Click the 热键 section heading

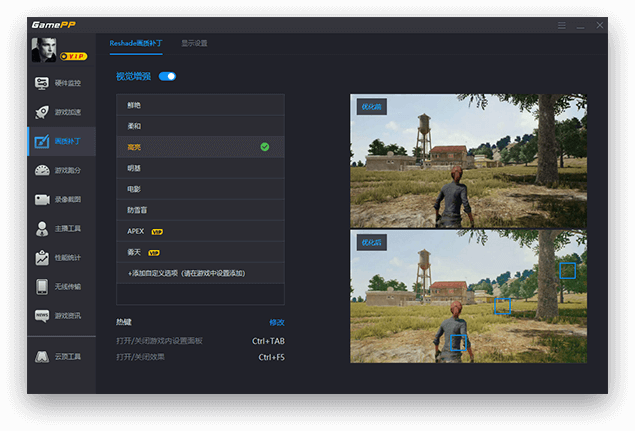point(124,322)
